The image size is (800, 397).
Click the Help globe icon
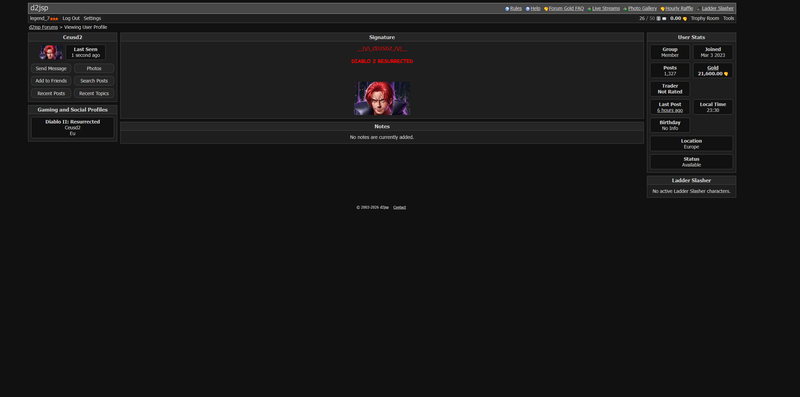(x=528, y=9)
